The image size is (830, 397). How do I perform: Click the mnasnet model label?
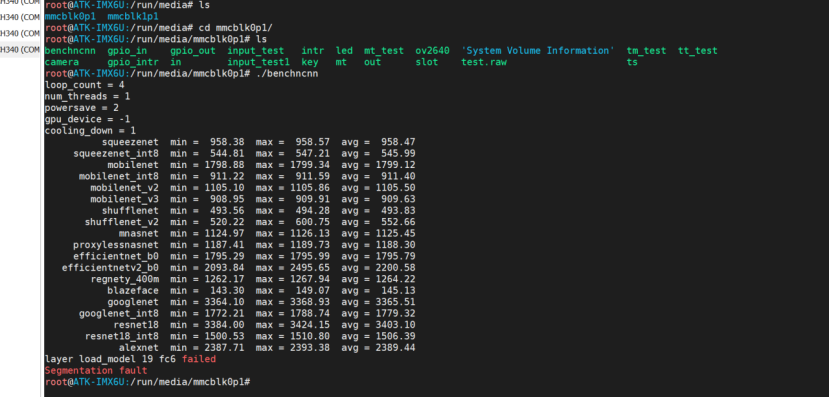(139, 233)
